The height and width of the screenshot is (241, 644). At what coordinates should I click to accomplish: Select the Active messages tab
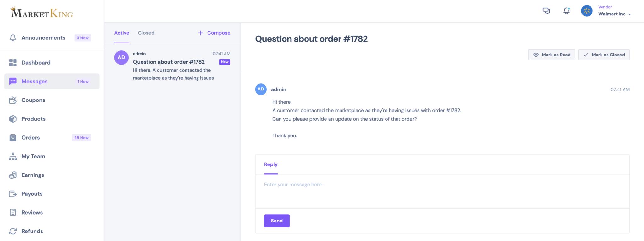[122, 33]
